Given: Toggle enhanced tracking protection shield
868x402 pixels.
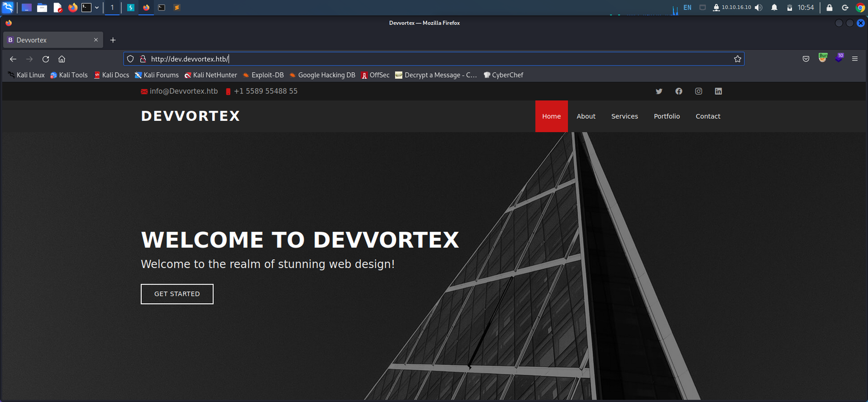Looking at the screenshot, I should [130, 58].
